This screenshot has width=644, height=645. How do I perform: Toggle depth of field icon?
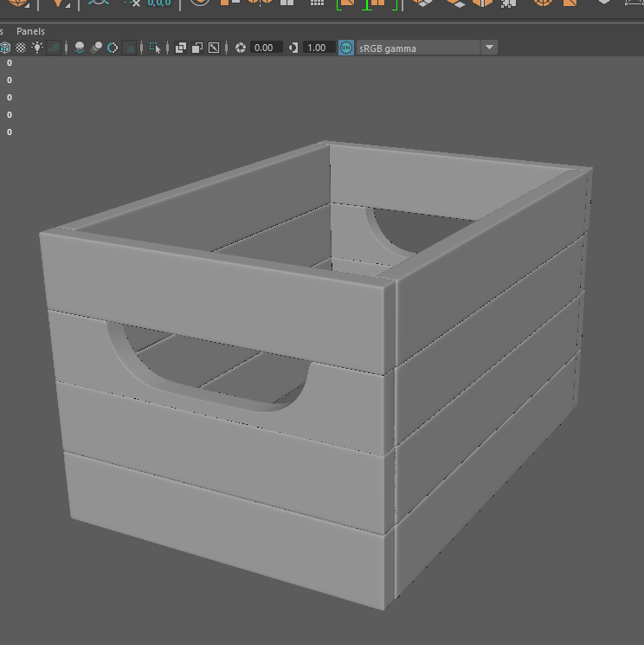coord(129,48)
